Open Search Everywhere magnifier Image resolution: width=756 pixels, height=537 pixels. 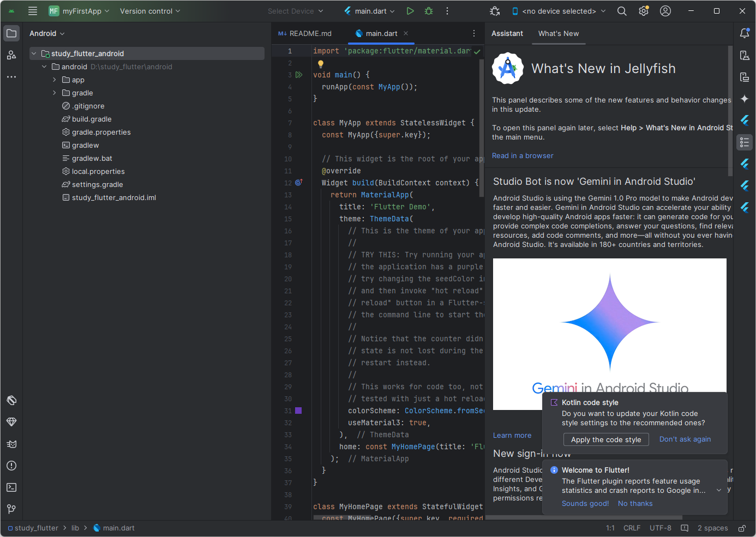(622, 11)
